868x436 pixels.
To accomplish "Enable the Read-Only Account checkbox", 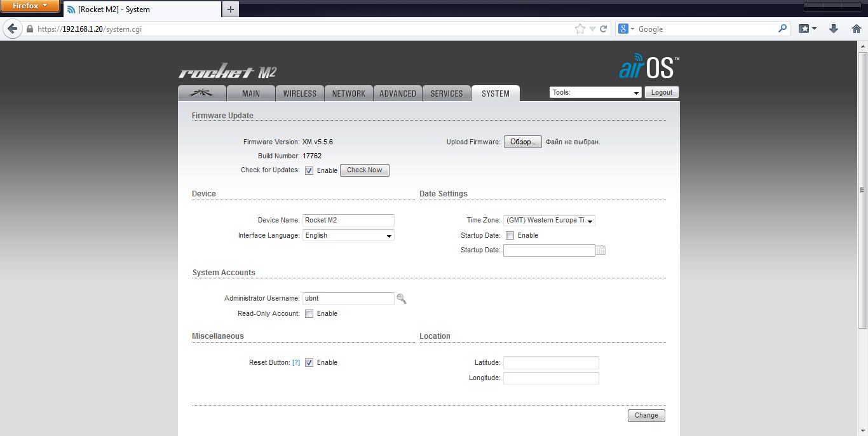I will pyautogui.click(x=309, y=313).
